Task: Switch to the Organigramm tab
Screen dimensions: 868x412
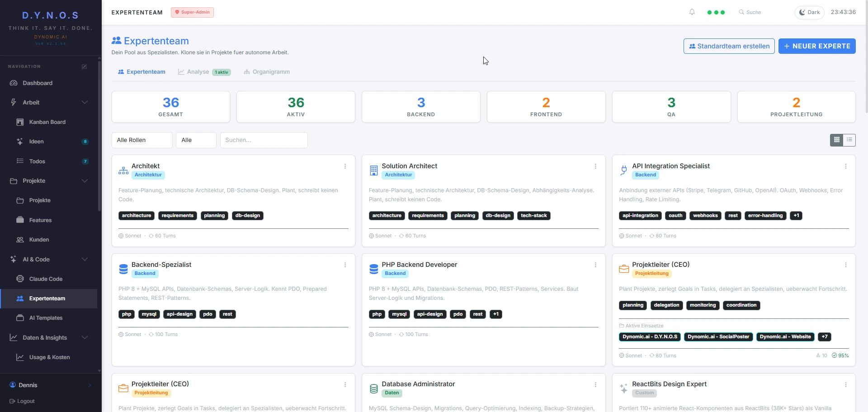Action: click(267, 72)
